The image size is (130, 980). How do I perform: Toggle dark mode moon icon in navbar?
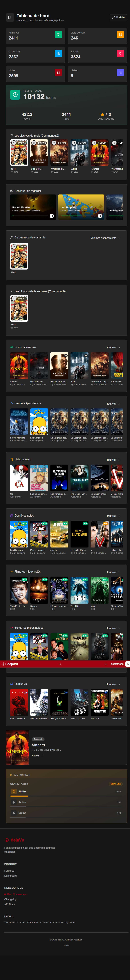(x=106, y=664)
